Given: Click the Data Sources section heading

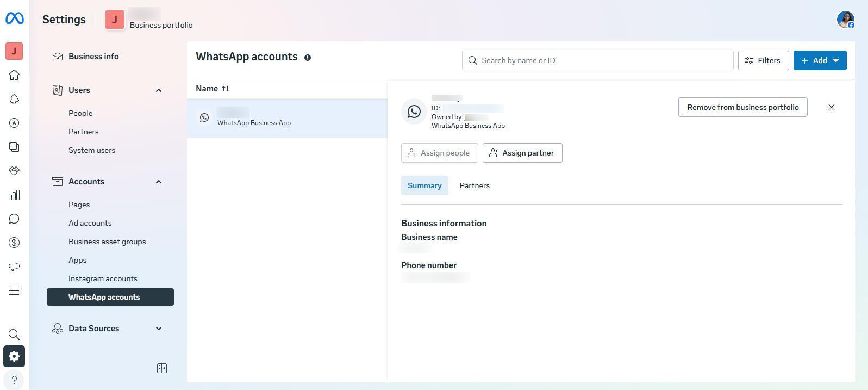Looking at the screenshot, I should pos(93,329).
